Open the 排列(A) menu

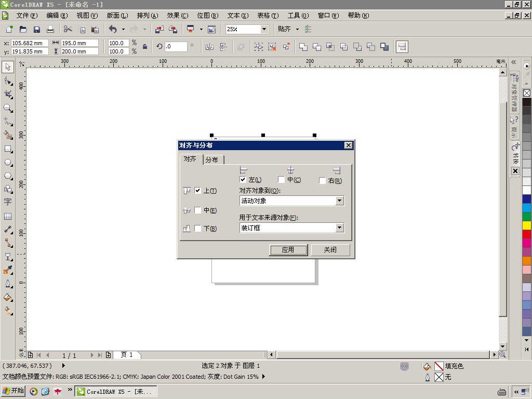pyautogui.click(x=148, y=16)
